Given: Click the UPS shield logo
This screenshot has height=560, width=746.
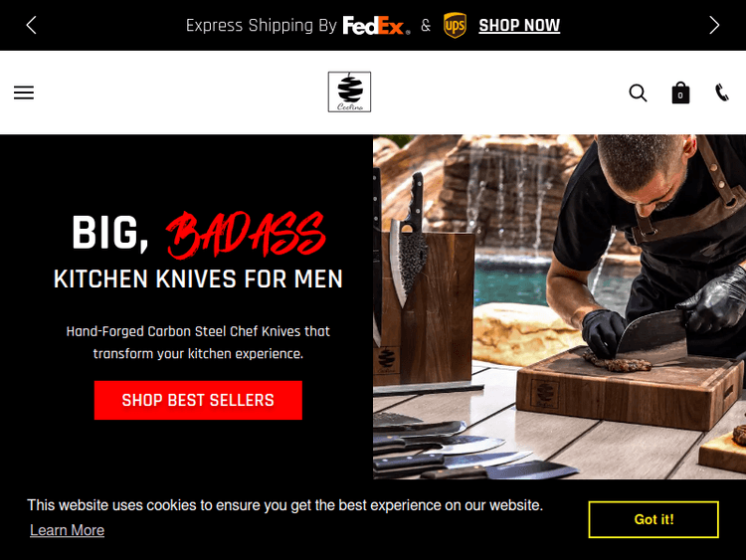Looking at the screenshot, I should (x=455, y=25).
